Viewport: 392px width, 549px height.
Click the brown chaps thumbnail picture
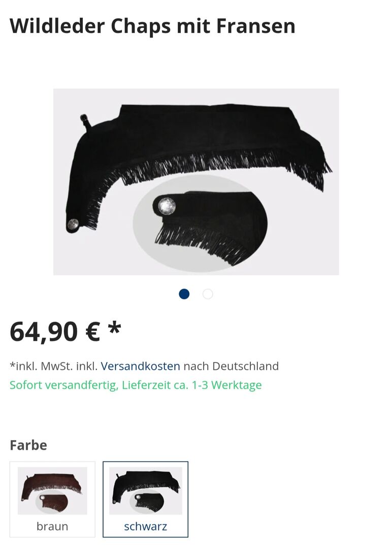52,491
